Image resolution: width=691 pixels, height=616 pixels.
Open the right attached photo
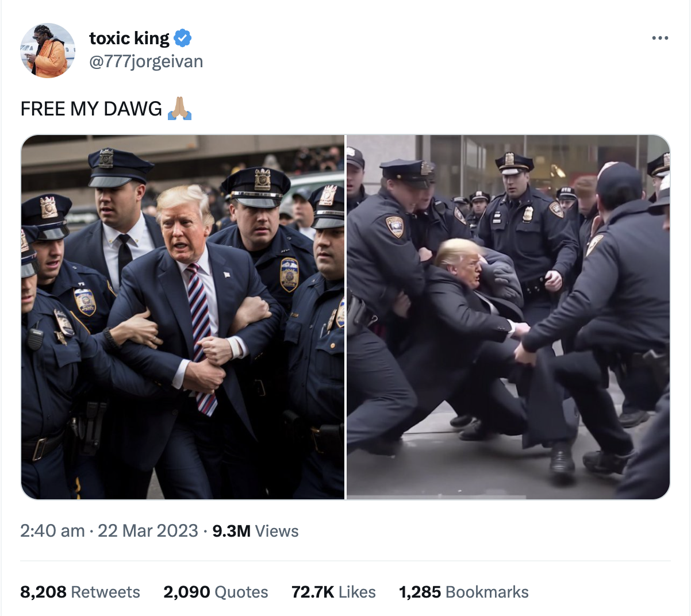[508, 317]
